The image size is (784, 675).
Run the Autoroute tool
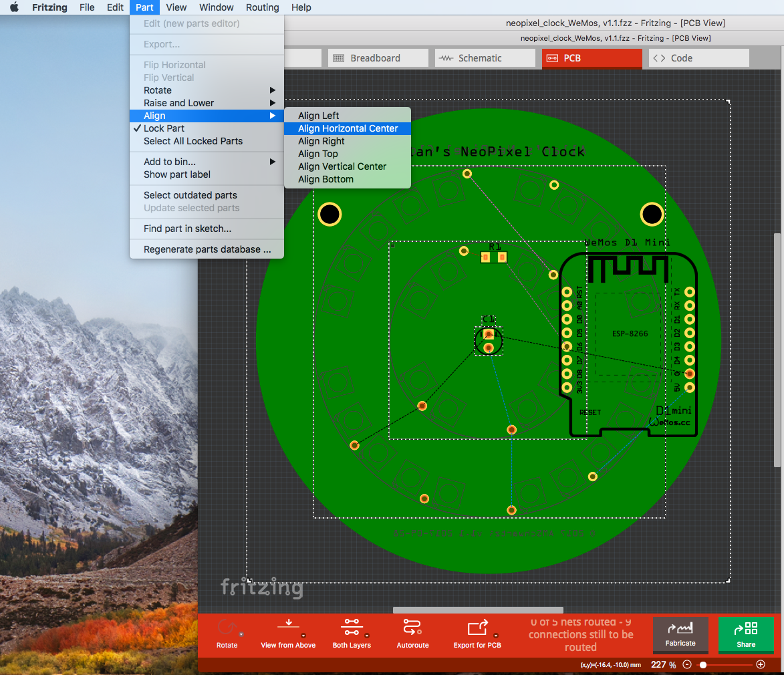(x=412, y=627)
